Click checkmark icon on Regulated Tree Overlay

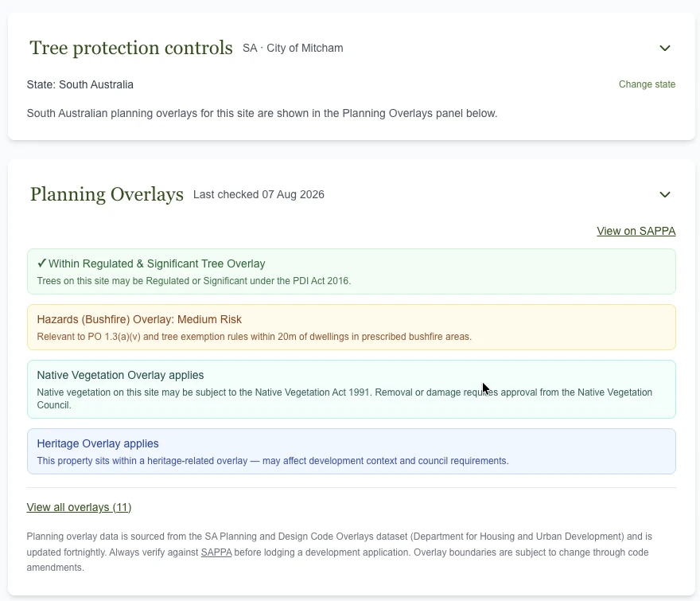click(41, 263)
